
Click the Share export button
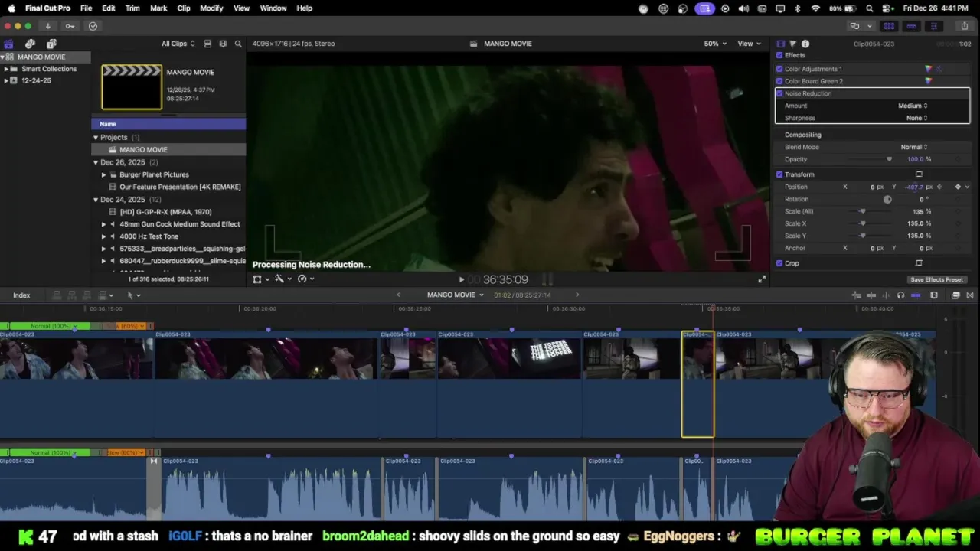963,26
